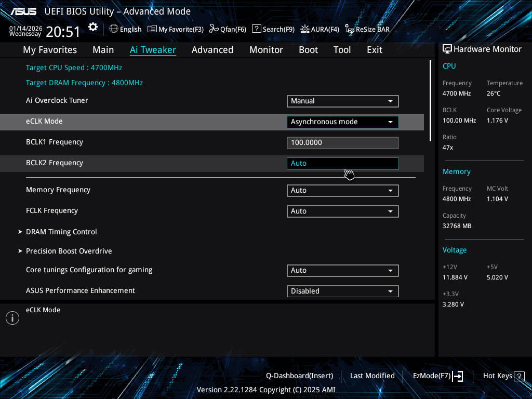
Task: Select Ai Overclock Tuner label
Action: coord(57,100)
